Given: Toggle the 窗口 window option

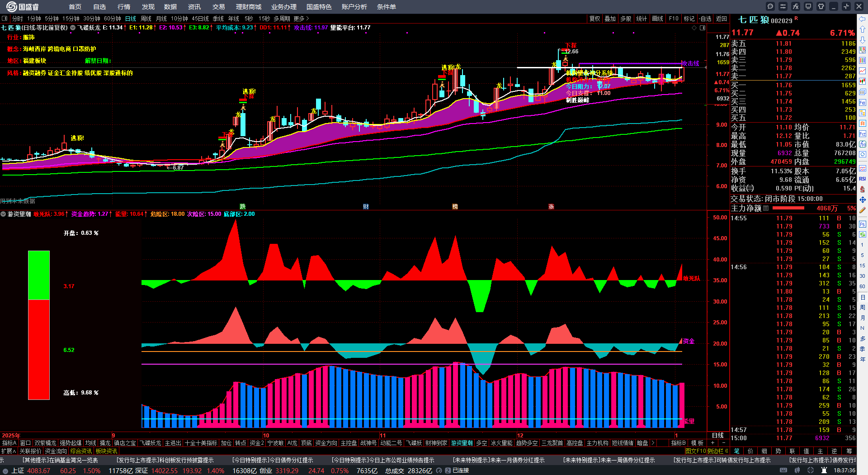Looking at the screenshot, I should click(25, 443).
